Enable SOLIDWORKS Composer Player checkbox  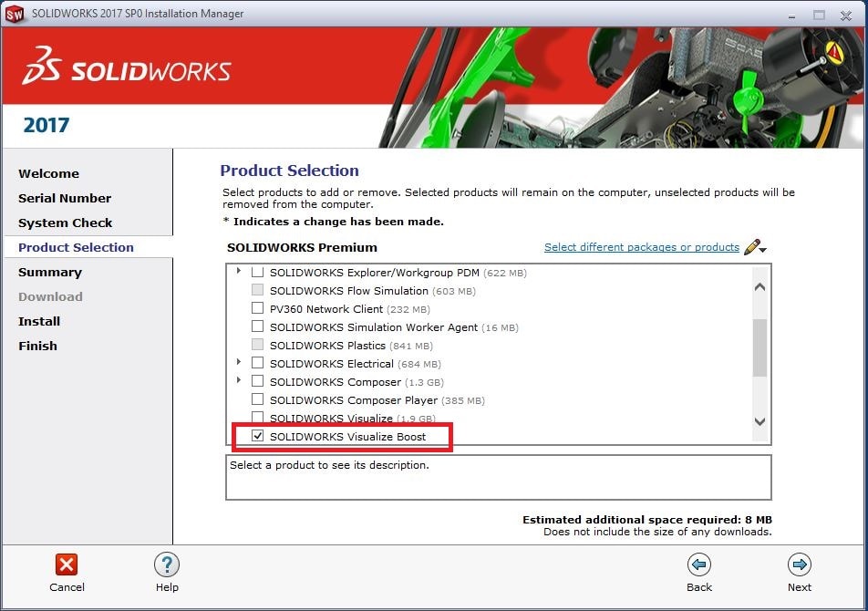point(257,399)
